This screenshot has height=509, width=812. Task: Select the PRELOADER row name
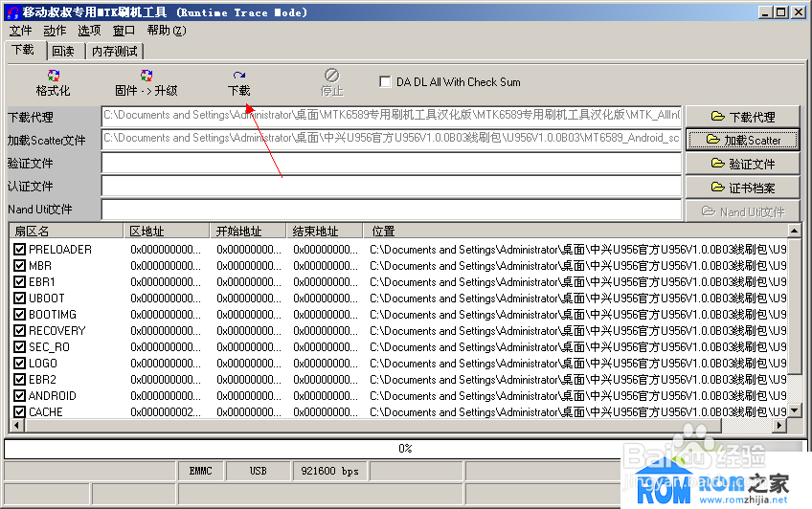point(60,250)
